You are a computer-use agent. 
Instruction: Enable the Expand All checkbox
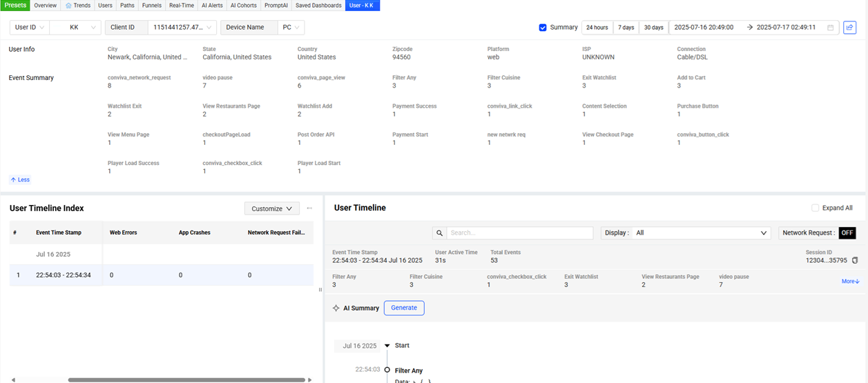815,208
